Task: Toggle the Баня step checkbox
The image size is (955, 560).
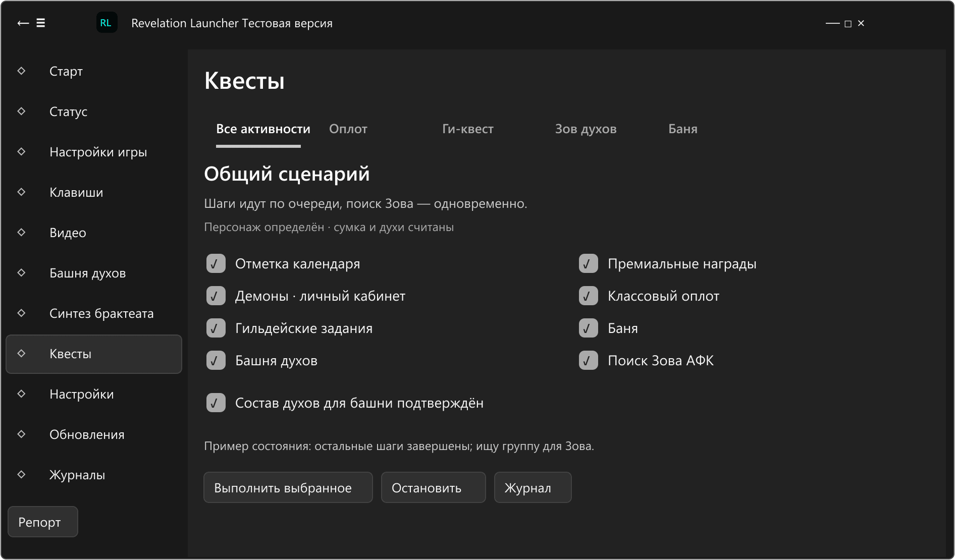Action: [x=589, y=328]
